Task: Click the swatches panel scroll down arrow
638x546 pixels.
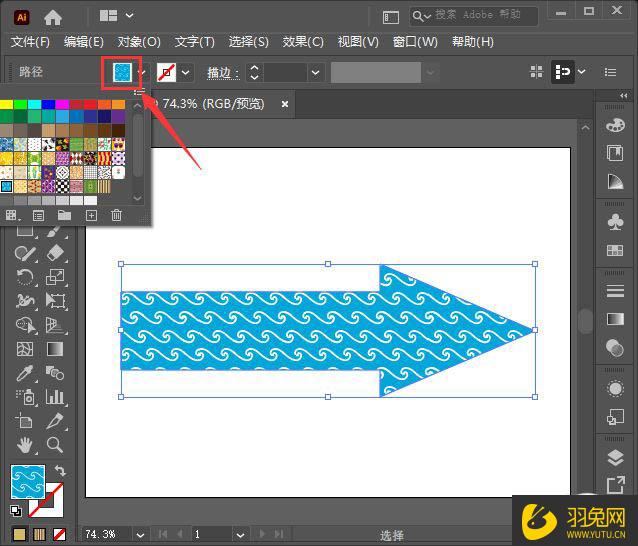Action: tap(138, 198)
